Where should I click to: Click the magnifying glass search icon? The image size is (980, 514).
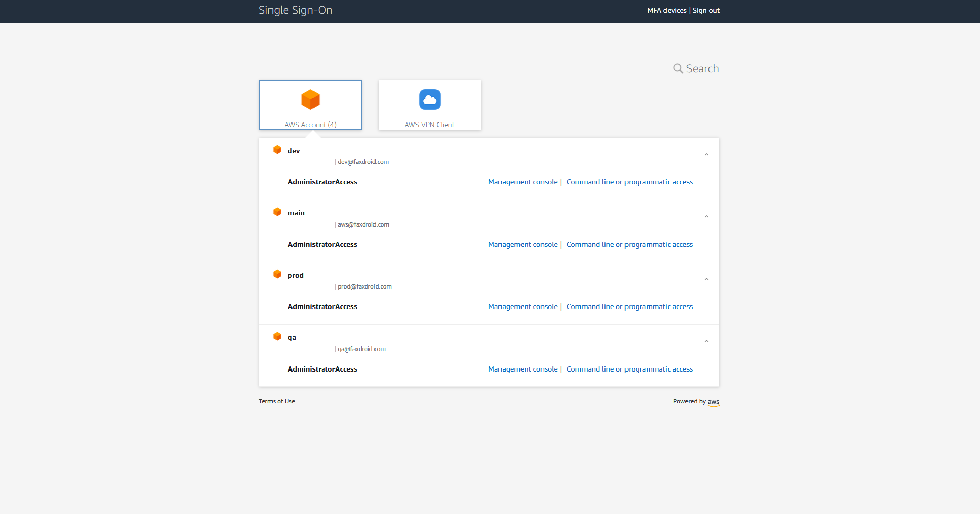pos(678,69)
